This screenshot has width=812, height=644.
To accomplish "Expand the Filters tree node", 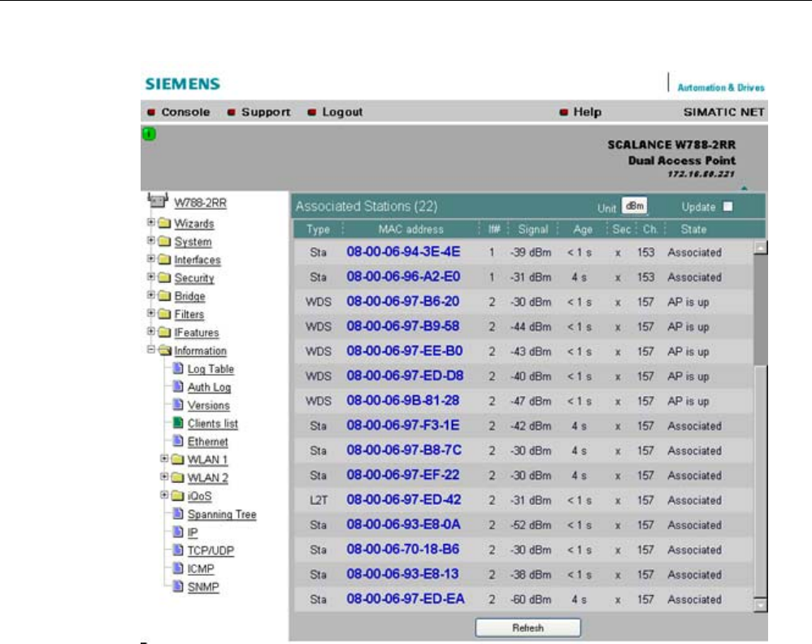I will [x=150, y=313].
